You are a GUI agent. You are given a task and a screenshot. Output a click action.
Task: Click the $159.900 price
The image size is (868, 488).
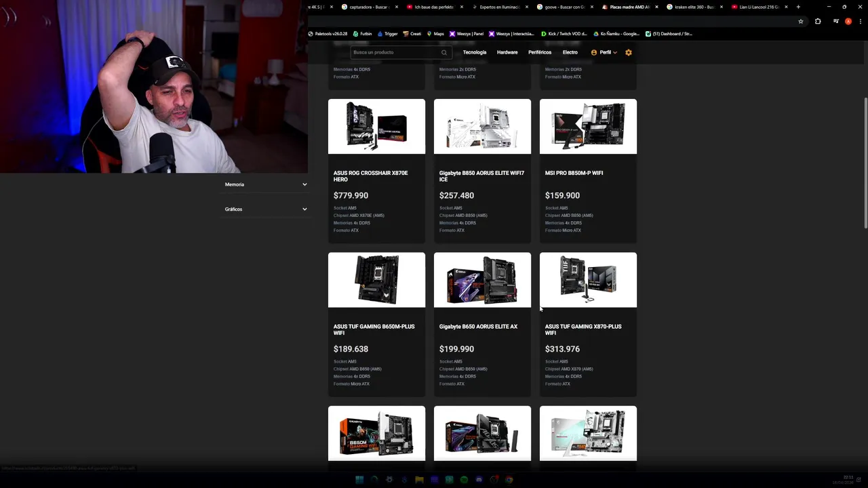pos(562,195)
